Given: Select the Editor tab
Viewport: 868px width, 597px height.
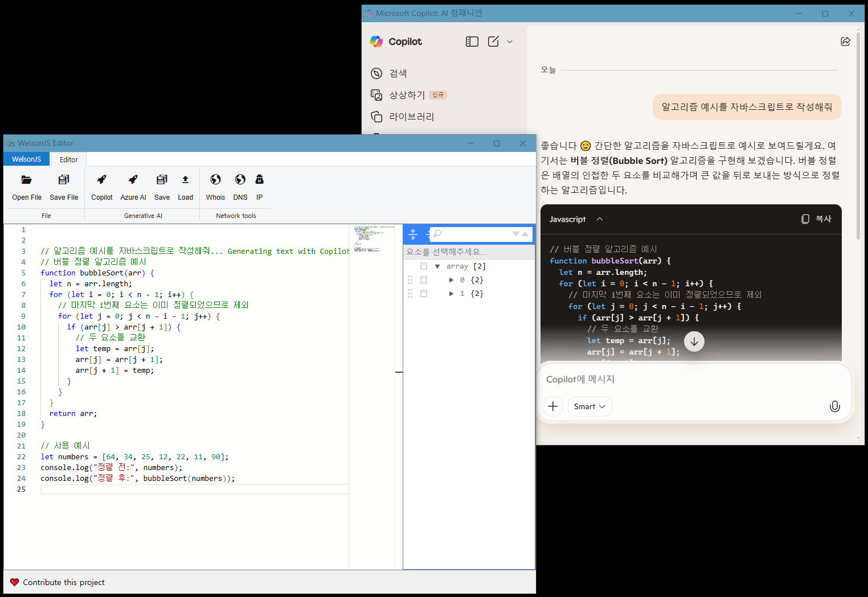Looking at the screenshot, I should 69,159.
